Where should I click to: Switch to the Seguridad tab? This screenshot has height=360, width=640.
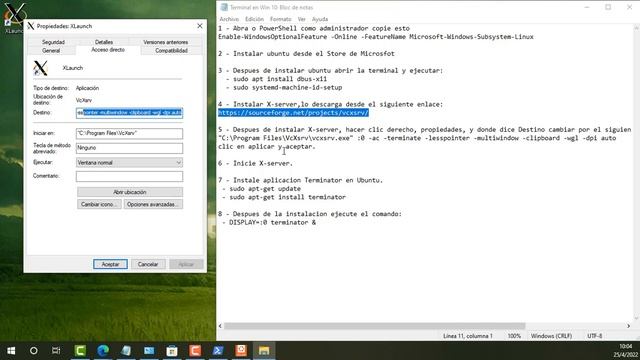[53, 42]
